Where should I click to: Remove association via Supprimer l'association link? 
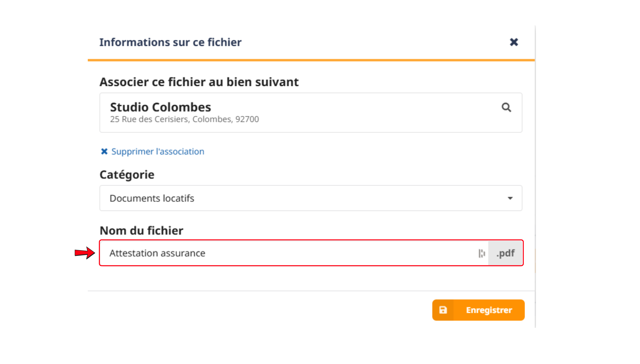(x=158, y=152)
